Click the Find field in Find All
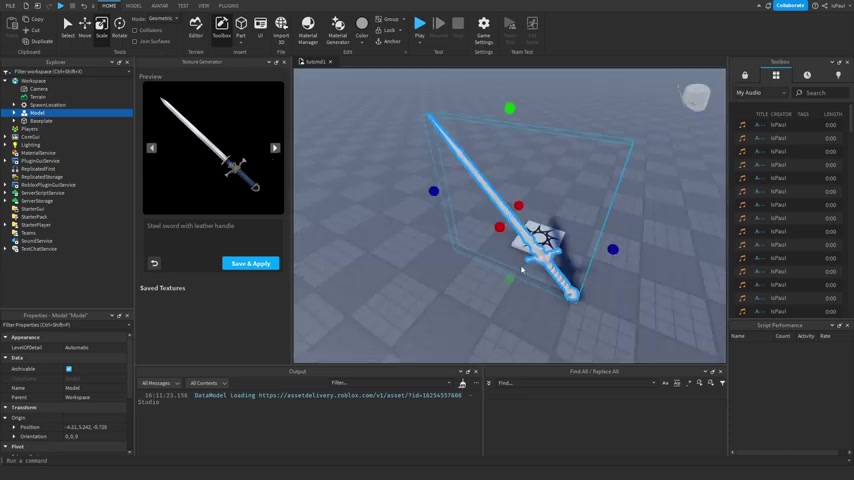Viewport: 854px width, 480px height. (x=575, y=383)
